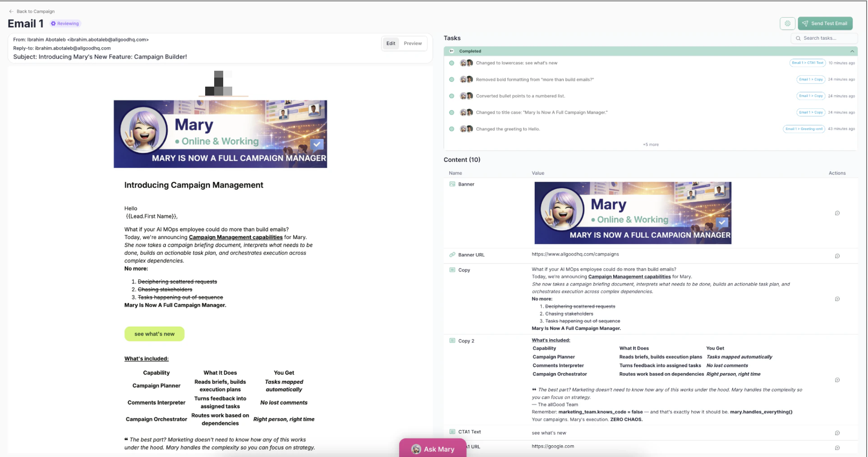Click Banner URL value https://www.allgoodhq.com/campaigns
The image size is (868, 457).
(575, 254)
